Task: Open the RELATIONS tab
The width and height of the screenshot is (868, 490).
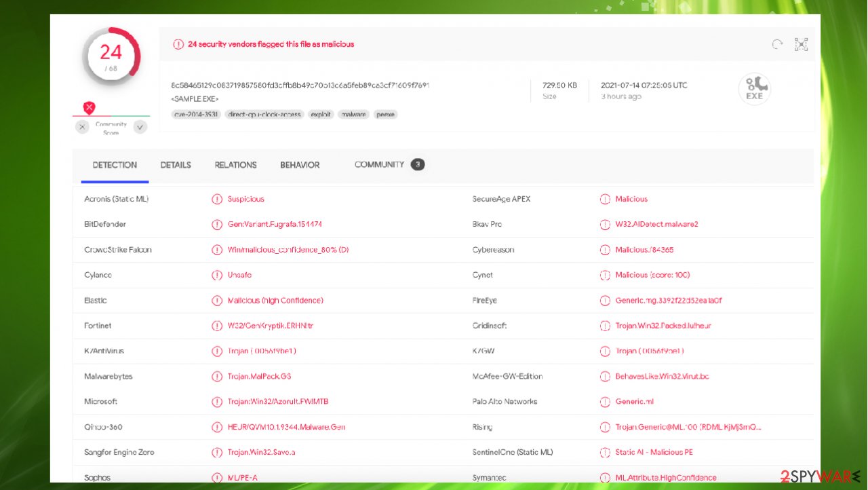Action: [x=235, y=165]
